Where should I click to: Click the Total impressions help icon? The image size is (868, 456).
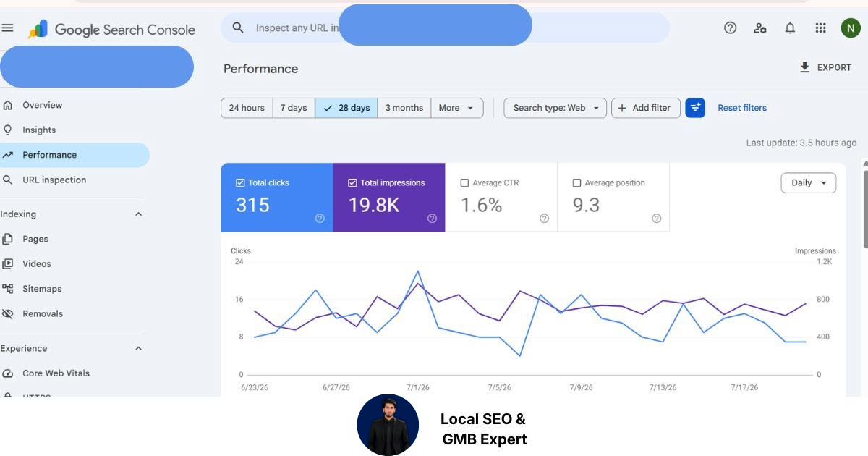[432, 219]
